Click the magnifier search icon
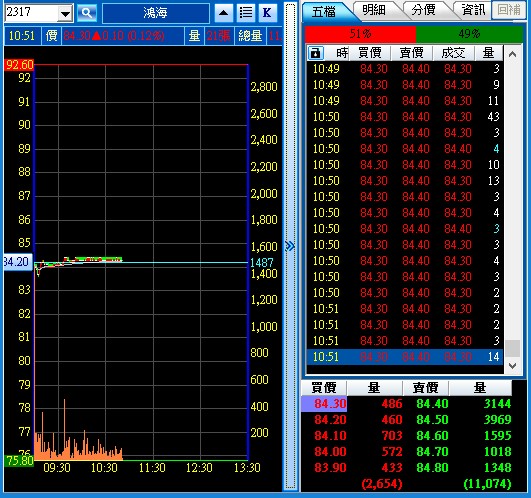This screenshot has height=498, width=531. click(x=87, y=13)
